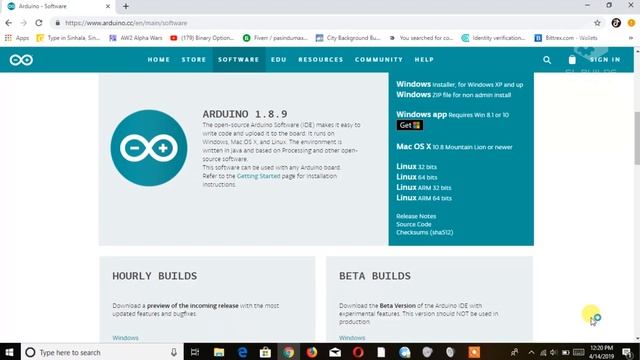The width and height of the screenshot is (640, 360).
Task: Follow the Getting Started link
Action: (258, 176)
